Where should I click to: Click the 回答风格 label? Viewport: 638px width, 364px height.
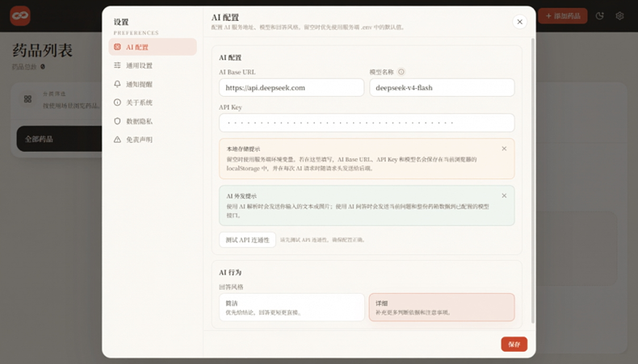pos(231,287)
